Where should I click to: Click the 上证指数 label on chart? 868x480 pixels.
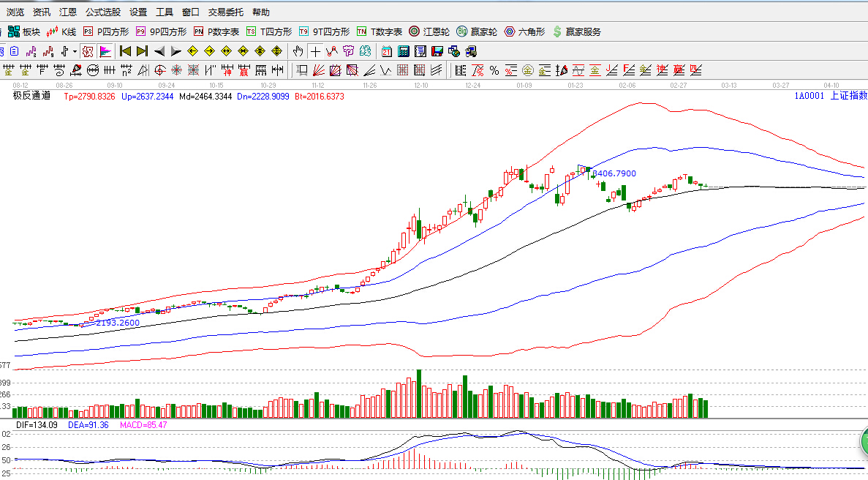pos(850,96)
